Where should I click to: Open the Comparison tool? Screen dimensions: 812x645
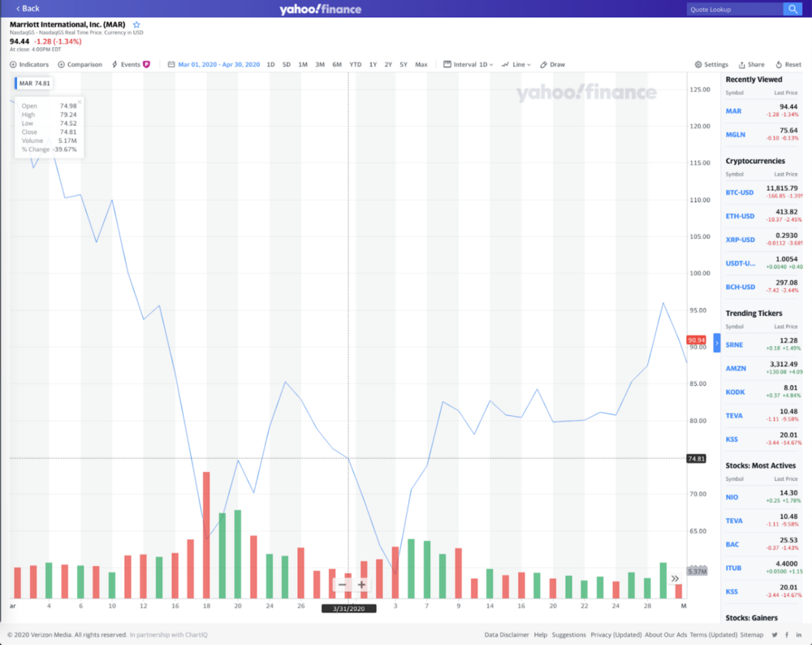(80, 64)
